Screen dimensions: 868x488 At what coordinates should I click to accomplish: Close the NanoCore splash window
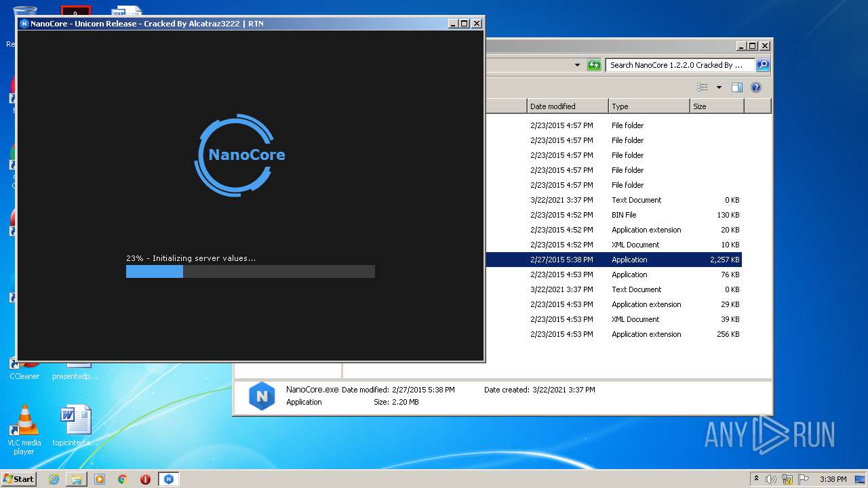477,24
